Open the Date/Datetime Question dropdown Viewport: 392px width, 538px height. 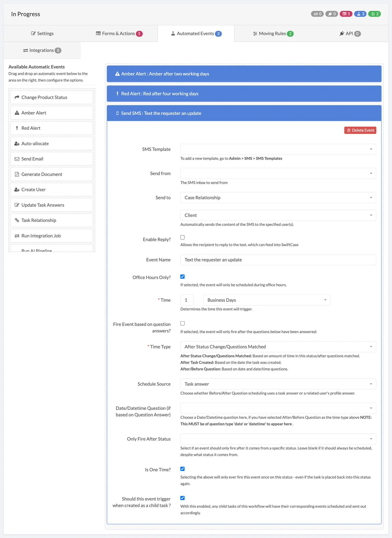tap(278, 408)
